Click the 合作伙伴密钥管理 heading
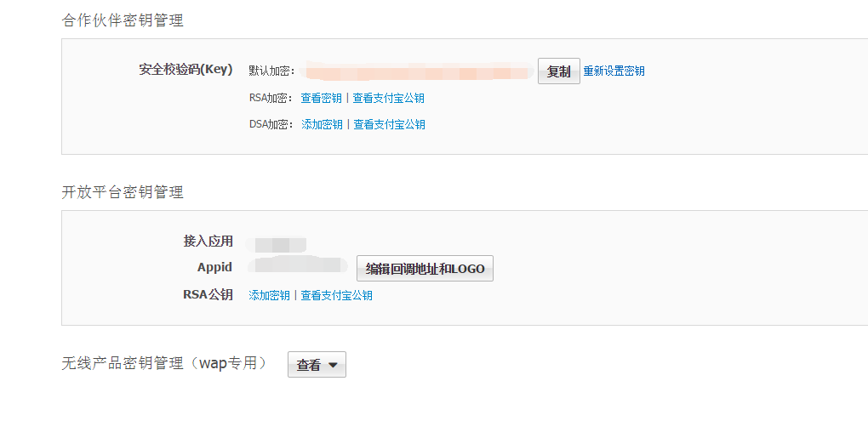This screenshot has width=868, height=438. (x=123, y=20)
